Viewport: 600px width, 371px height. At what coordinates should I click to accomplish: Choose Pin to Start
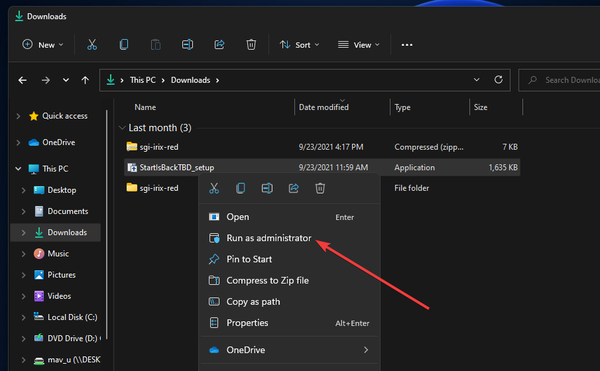click(289, 259)
